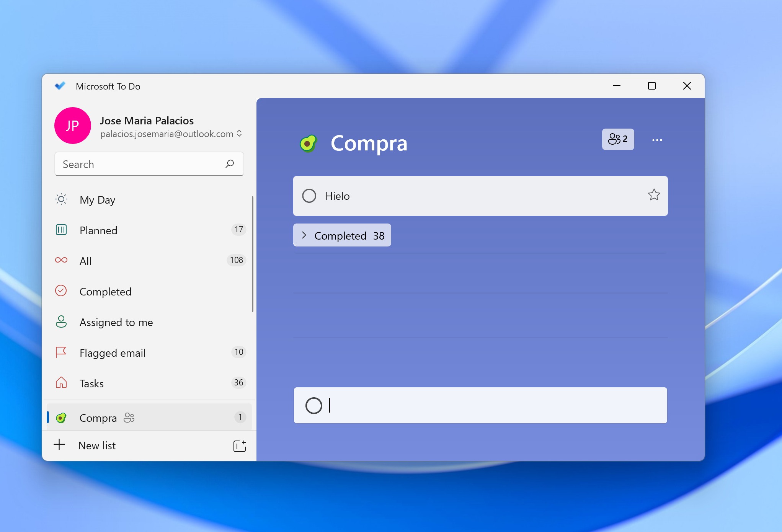The height and width of the screenshot is (532, 782).
Task: Open the My Day list
Action: coord(149,199)
